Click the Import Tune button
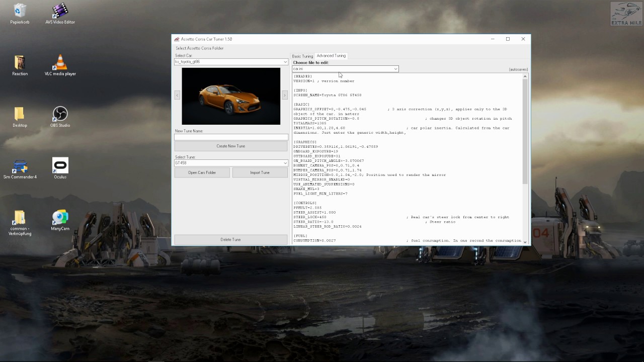This screenshot has height=362, width=644. click(260, 172)
